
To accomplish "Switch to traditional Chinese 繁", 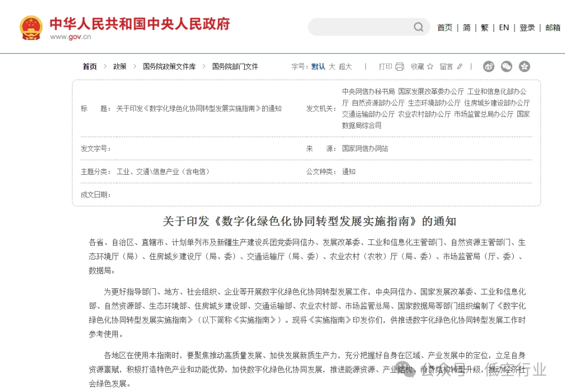I will [484, 27].
